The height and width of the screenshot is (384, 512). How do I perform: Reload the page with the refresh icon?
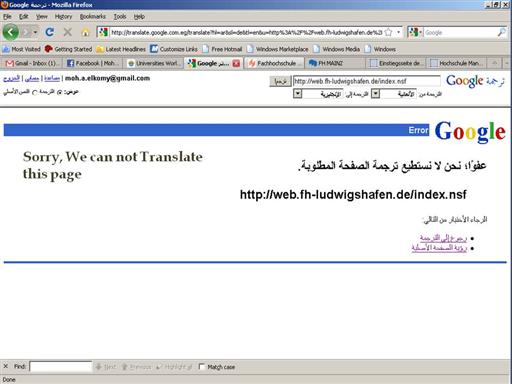tap(50, 32)
